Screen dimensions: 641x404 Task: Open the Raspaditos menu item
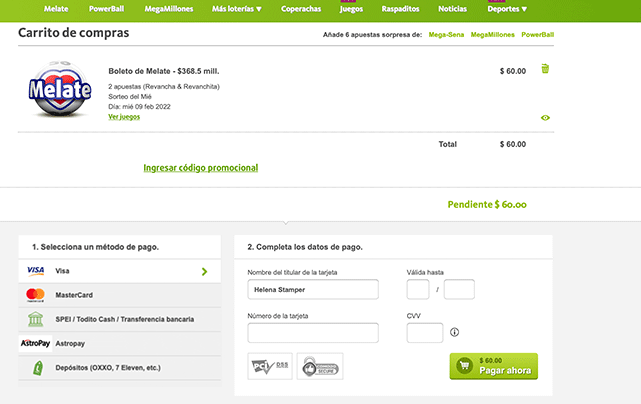tap(400, 9)
